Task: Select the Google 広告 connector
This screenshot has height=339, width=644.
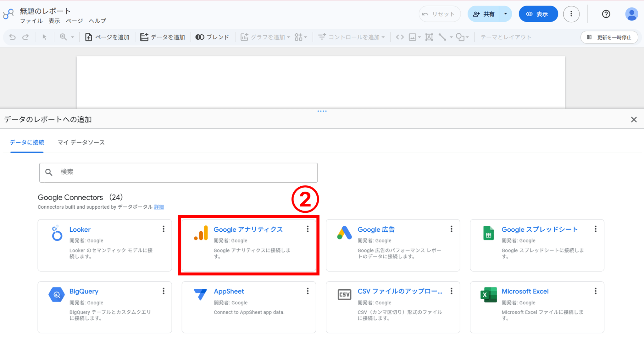Action: click(393, 245)
